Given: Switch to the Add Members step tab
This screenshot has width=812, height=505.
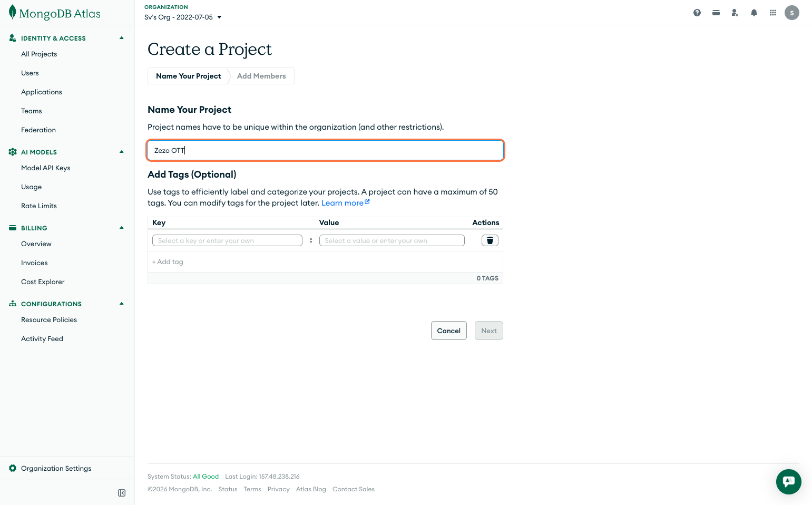Looking at the screenshot, I should tap(261, 76).
